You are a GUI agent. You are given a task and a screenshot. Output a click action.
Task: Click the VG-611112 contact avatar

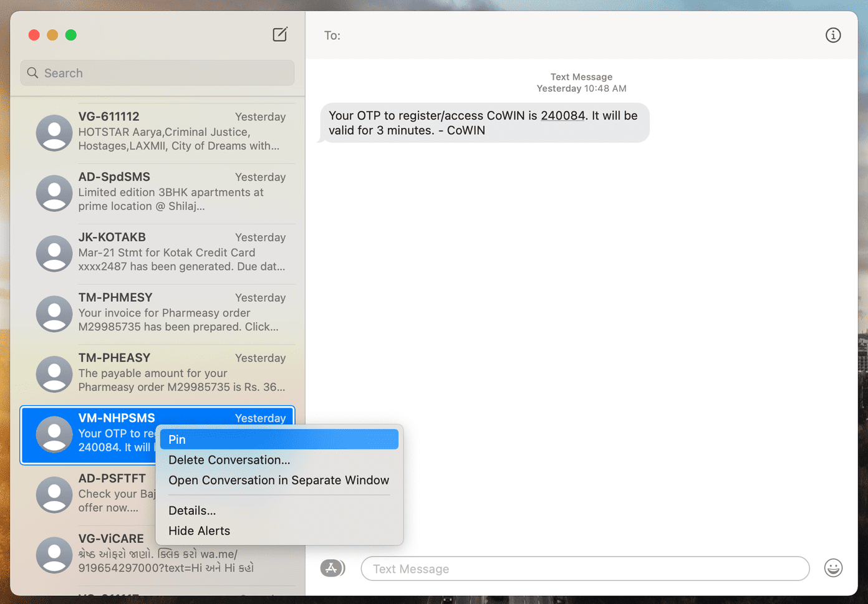[x=54, y=133]
